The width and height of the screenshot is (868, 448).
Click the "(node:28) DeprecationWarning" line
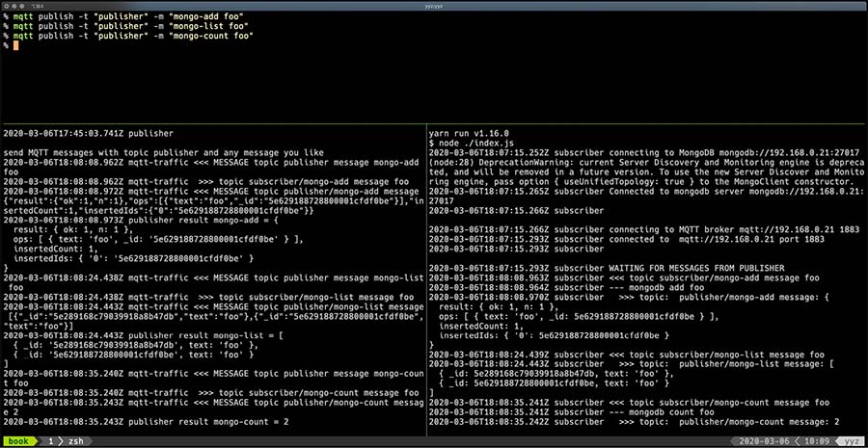point(646,162)
